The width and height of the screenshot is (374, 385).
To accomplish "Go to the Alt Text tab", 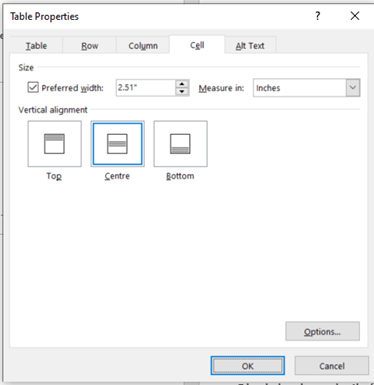I will [x=250, y=46].
